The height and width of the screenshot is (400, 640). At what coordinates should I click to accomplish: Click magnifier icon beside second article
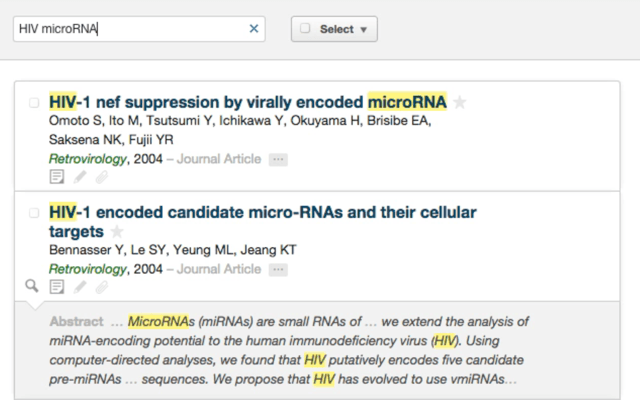pyautogui.click(x=32, y=286)
